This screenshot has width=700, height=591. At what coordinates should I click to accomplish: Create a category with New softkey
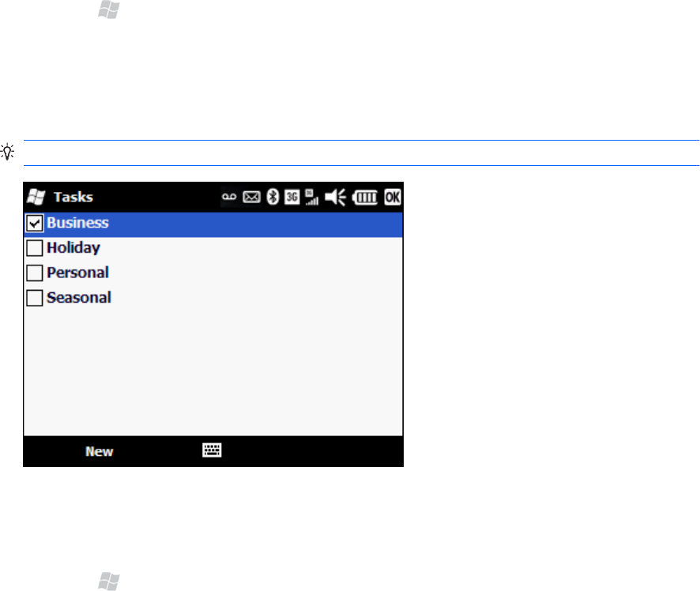99,451
